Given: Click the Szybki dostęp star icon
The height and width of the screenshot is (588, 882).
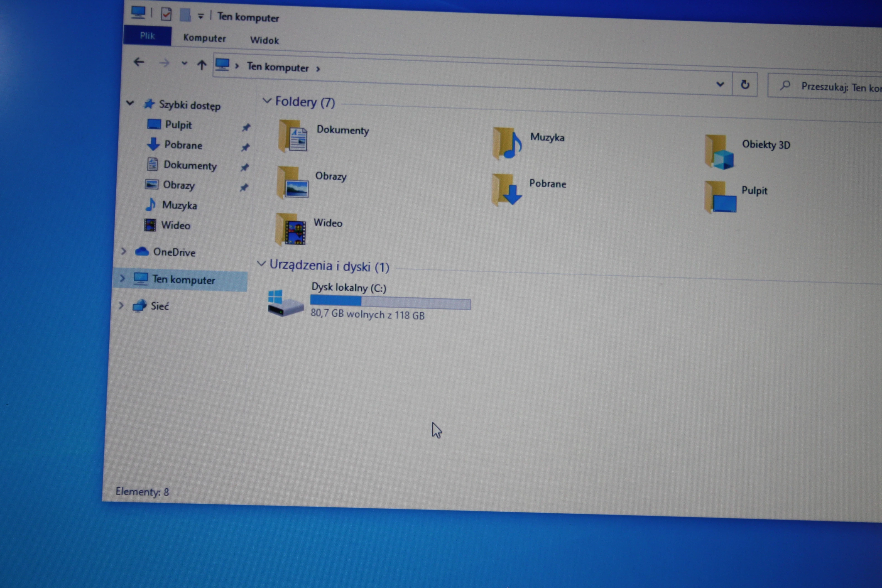Looking at the screenshot, I should pyautogui.click(x=149, y=104).
